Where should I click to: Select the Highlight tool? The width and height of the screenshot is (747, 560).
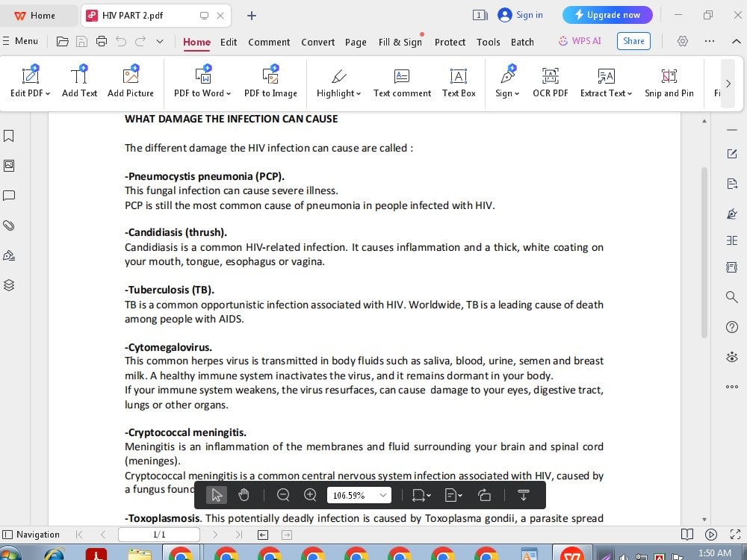pyautogui.click(x=338, y=82)
